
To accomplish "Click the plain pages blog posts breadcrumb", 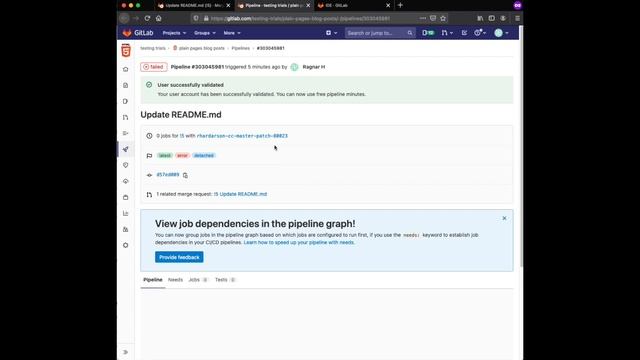I will point(202,48).
